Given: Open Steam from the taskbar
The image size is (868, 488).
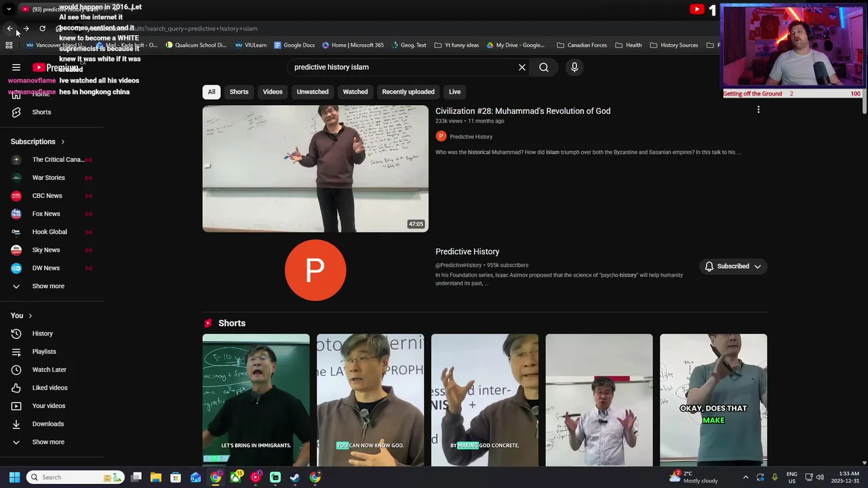Looking at the screenshot, I should [295, 477].
